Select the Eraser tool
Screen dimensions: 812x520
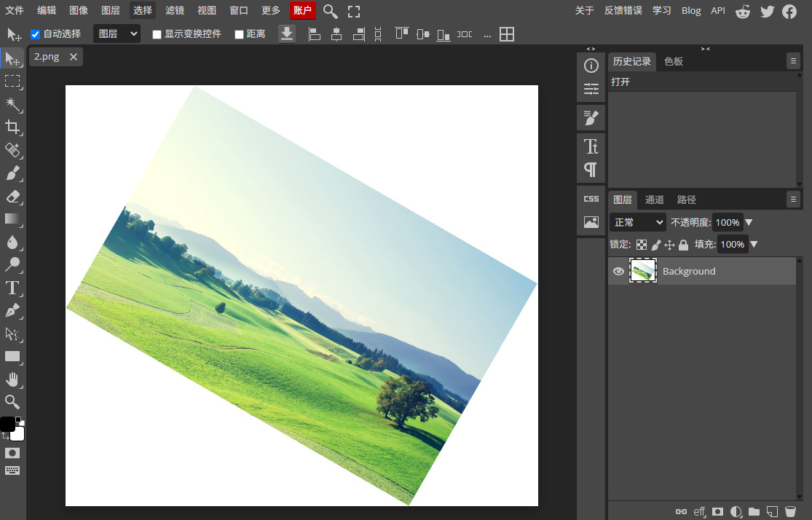pyautogui.click(x=13, y=197)
